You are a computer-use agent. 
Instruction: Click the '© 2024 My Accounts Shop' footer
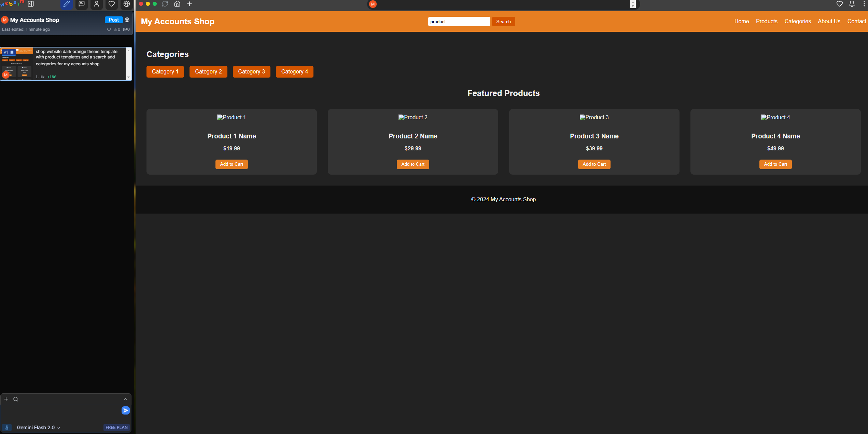[503, 199]
